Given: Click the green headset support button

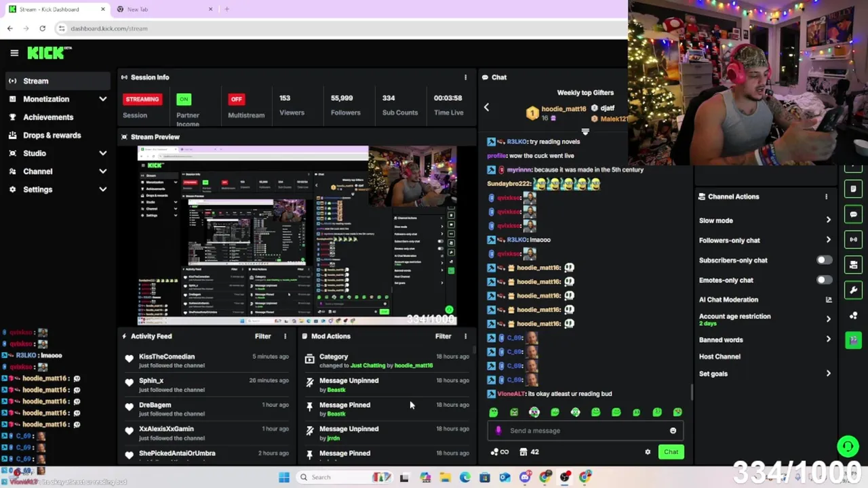Looking at the screenshot, I should point(848,446).
